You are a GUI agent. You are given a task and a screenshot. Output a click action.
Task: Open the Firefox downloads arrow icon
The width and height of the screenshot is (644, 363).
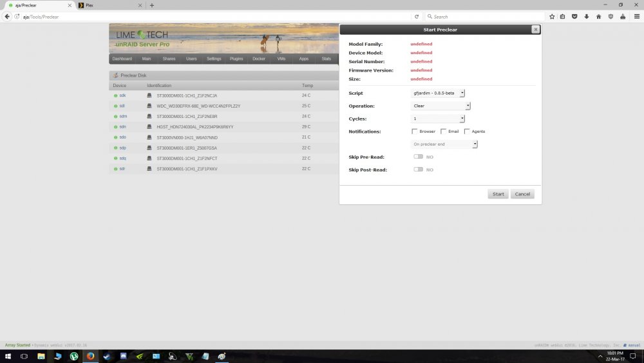(587, 17)
